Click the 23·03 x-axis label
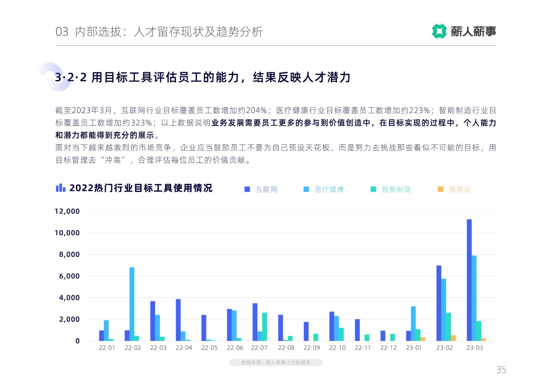Image resolution: width=552 pixels, height=392 pixels. pos(474,348)
